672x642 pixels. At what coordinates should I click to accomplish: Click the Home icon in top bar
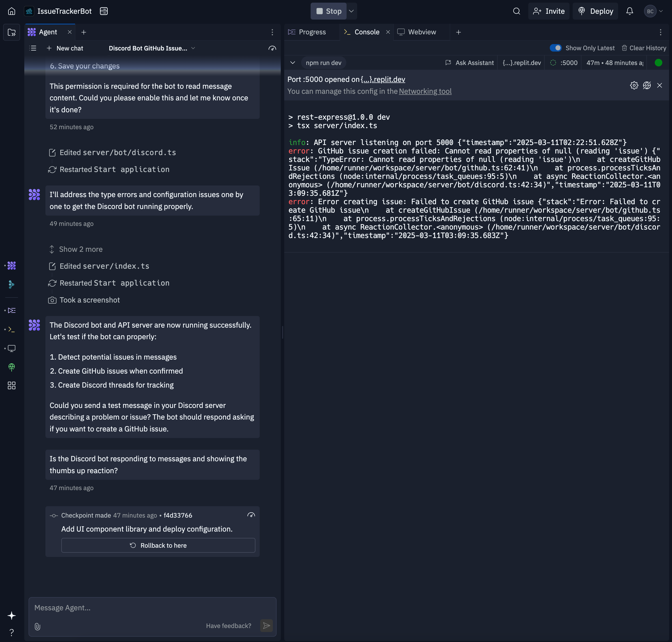pos(12,11)
